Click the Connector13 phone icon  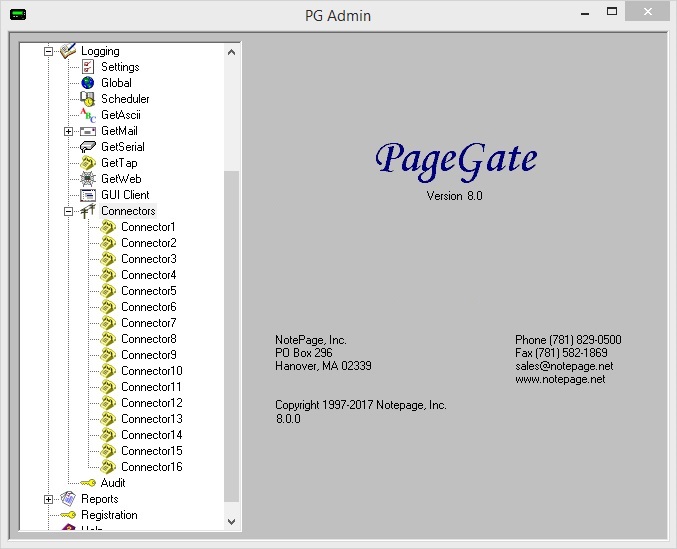pos(108,419)
